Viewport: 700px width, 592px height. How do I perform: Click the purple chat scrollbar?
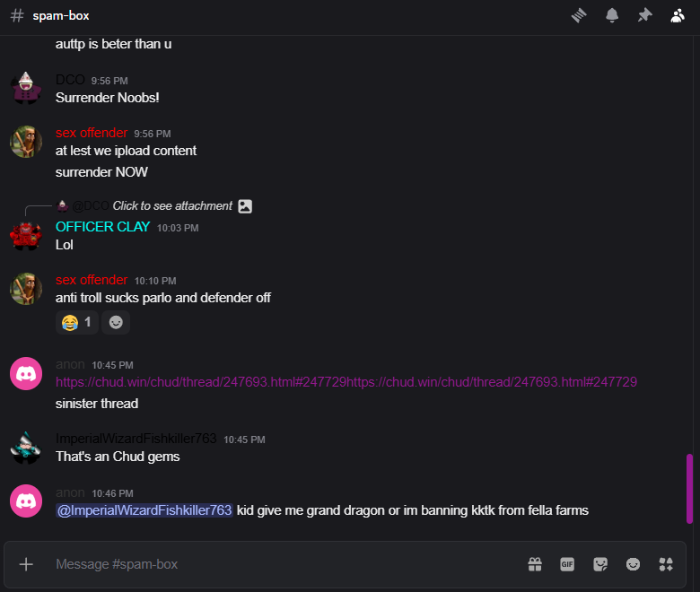pos(689,488)
